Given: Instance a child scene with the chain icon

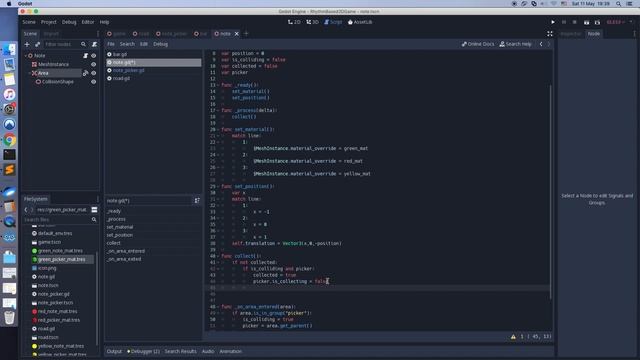Looking at the screenshot, I should click(38, 44).
